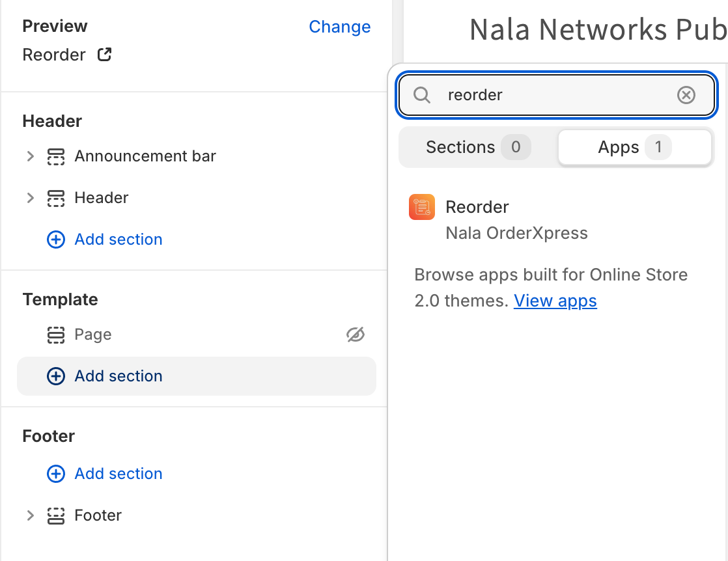Screen dimensions: 728x561
Task: Switch to the Sections tab
Action: pyautogui.click(x=477, y=147)
